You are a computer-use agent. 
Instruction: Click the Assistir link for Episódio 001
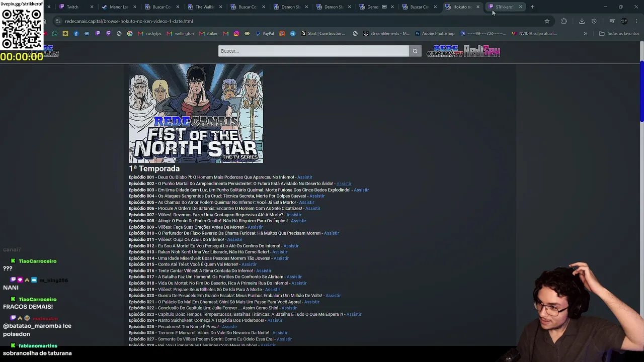click(x=304, y=177)
